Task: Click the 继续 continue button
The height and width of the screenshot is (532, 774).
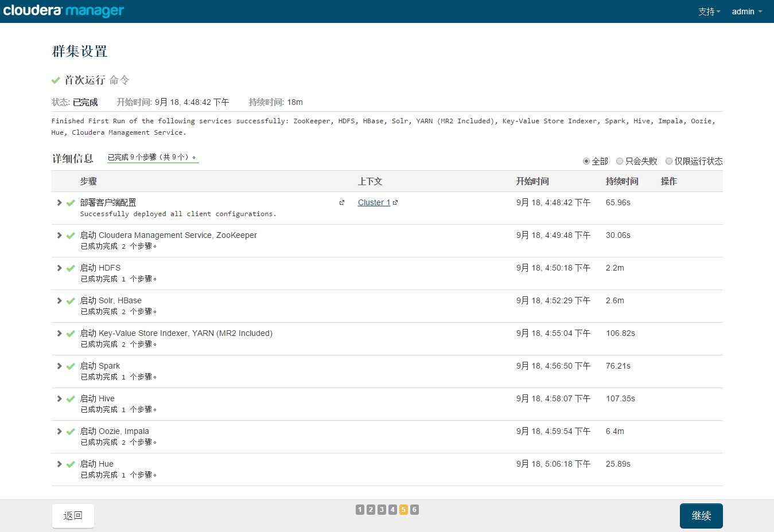Action: coord(701,516)
